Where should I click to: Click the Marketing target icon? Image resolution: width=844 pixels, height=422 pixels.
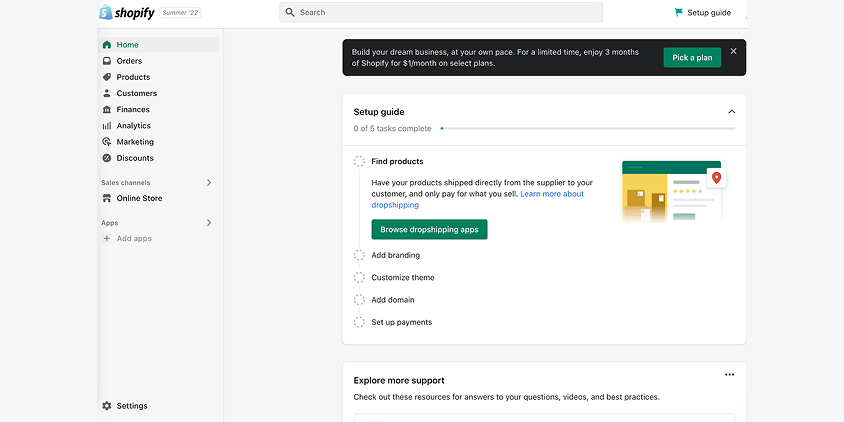tap(107, 142)
